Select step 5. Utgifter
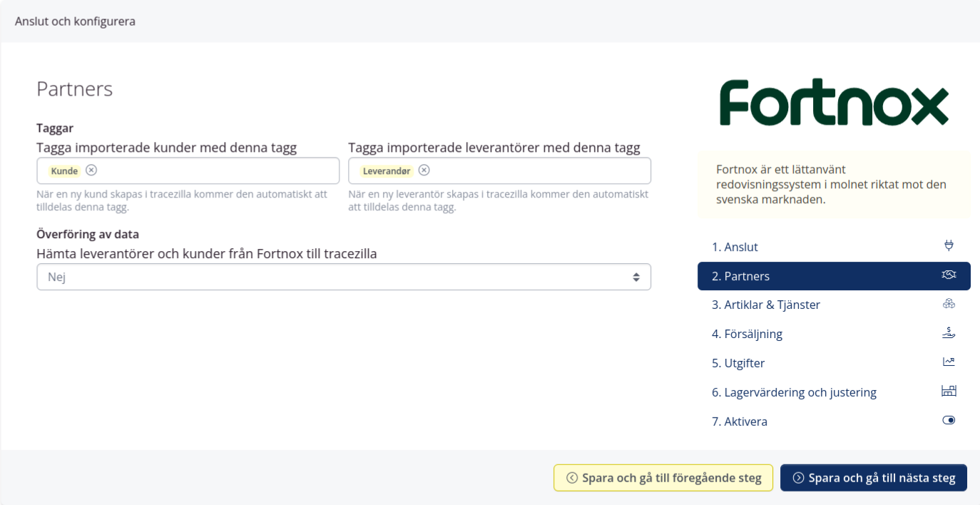The image size is (980, 505). (738, 363)
